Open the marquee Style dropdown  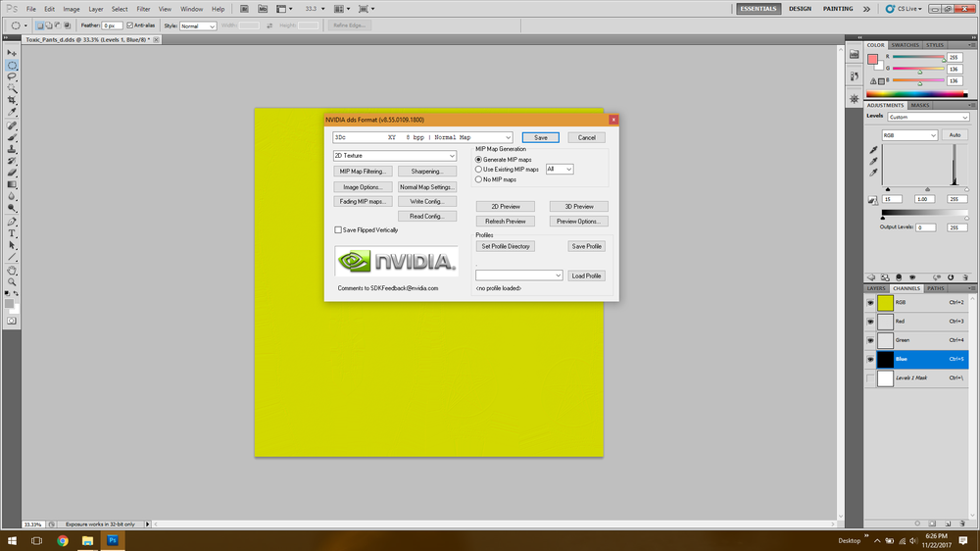198,25
